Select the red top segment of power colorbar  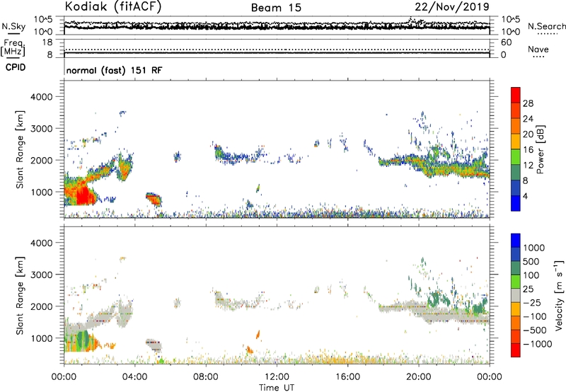pos(516,96)
